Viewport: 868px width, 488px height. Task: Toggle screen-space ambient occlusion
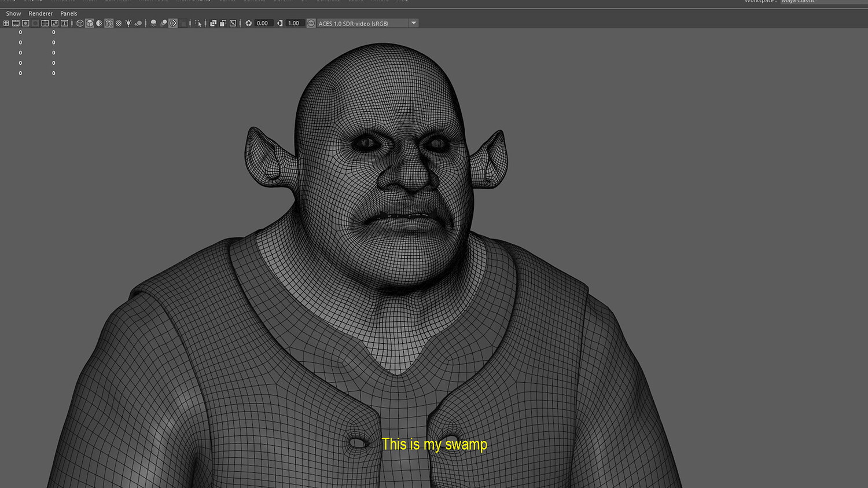[x=153, y=23]
